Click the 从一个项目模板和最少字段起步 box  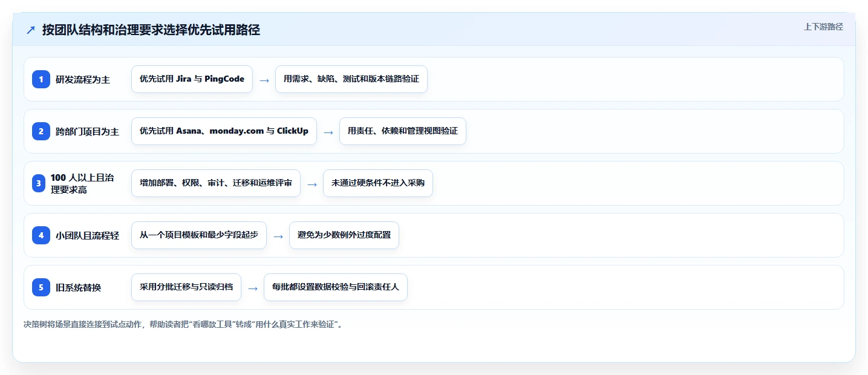click(199, 235)
